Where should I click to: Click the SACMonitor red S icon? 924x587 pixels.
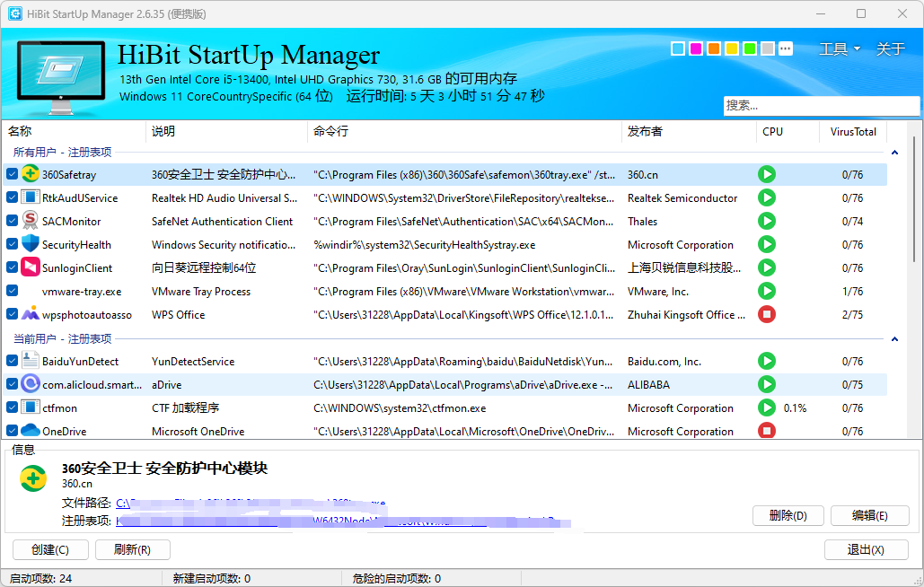coord(30,220)
